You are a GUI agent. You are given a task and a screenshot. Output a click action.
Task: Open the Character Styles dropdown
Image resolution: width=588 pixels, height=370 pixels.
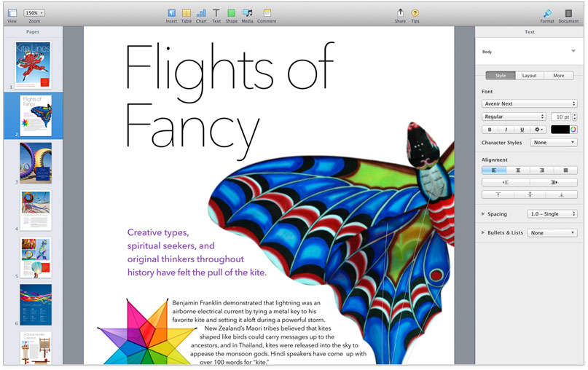pyautogui.click(x=554, y=143)
